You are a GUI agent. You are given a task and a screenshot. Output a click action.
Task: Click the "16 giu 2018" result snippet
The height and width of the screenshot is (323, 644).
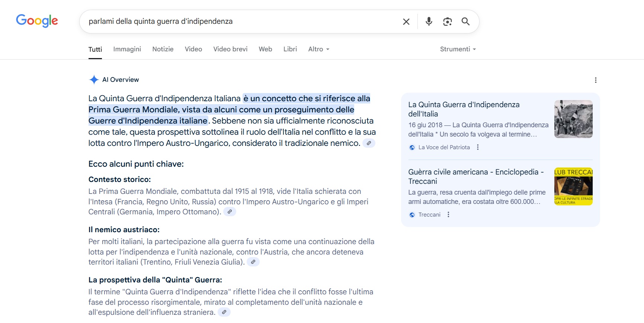[478, 129]
